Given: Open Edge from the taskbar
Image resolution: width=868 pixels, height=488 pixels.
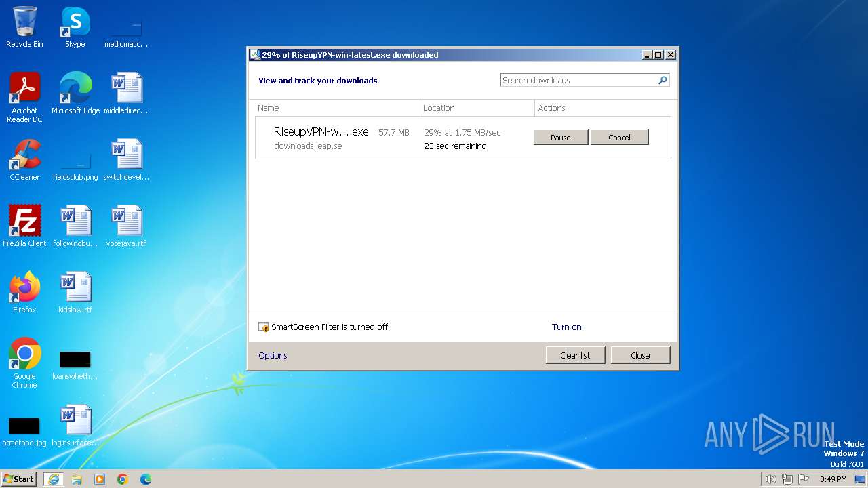Looking at the screenshot, I should (x=146, y=479).
